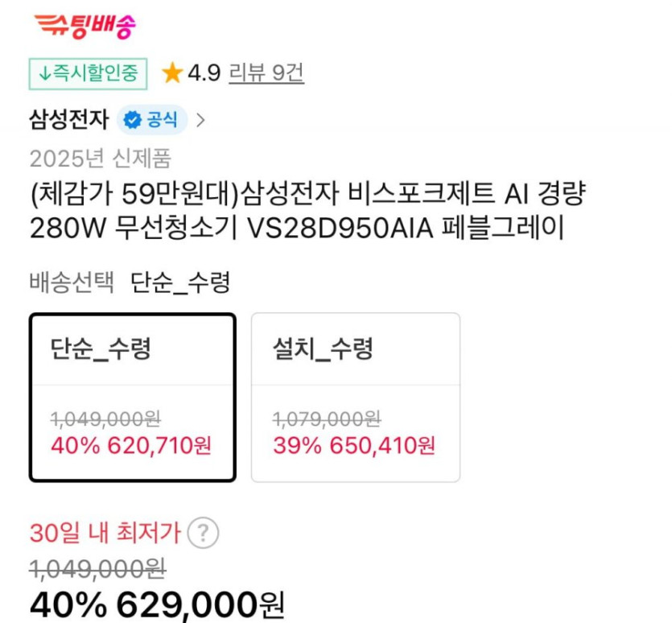This screenshot has width=672, height=623.
Task: Expand the chevron next to 공식
Action: (x=200, y=121)
